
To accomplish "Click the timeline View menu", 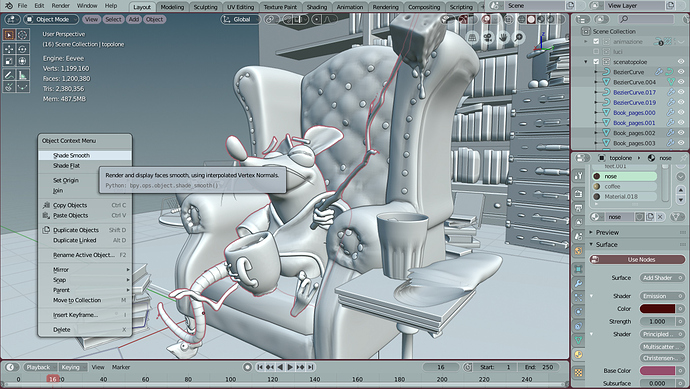I will click(x=98, y=367).
